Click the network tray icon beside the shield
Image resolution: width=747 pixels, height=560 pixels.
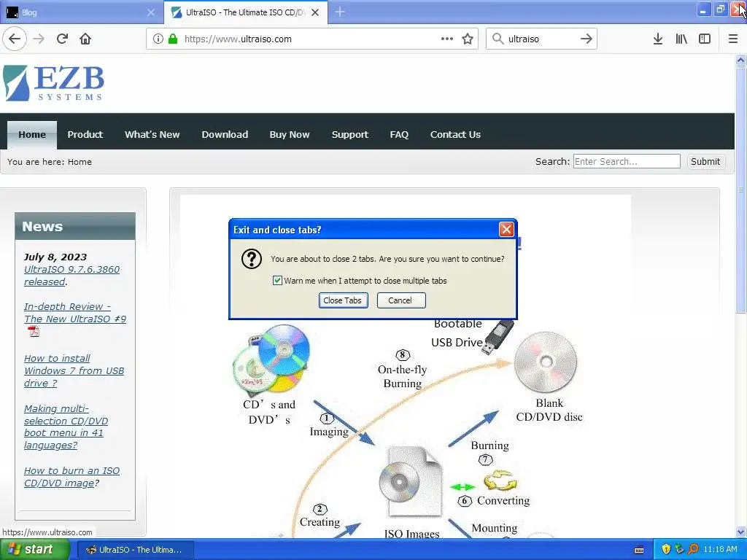[679, 549]
